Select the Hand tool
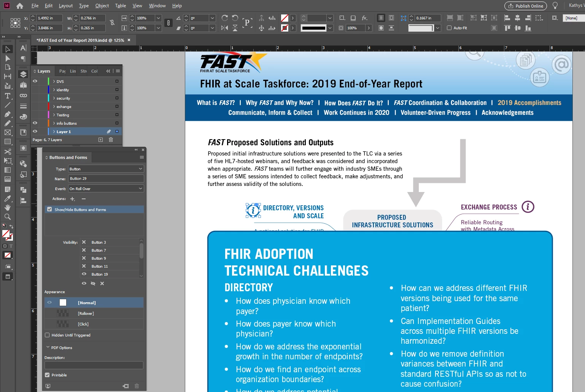585x392 pixels. (x=8, y=208)
